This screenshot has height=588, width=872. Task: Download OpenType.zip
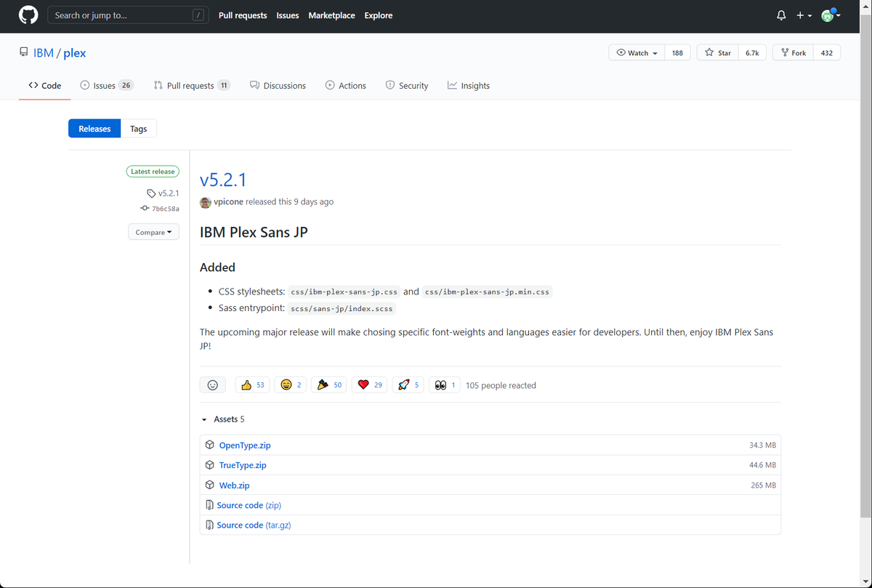pyautogui.click(x=245, y=445)
